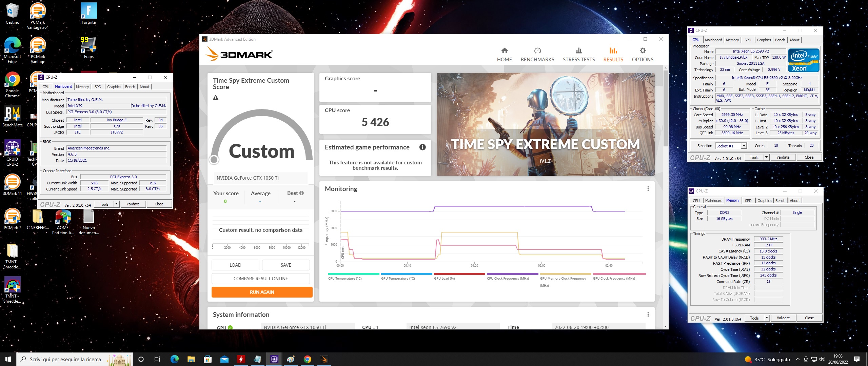Toggle the GPU Clock Frequency graph legend
The width and height of the screenshot is (868, 366).
[619, 277]
